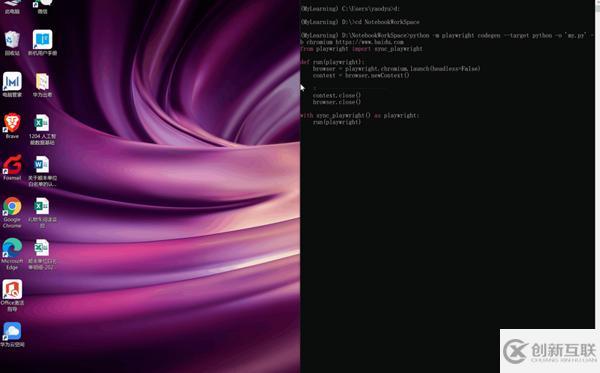The image size is (600, 373).
Task: Select the Excel file beside Google Chrome
Action: pyautogui.click(x=42, y=212)
